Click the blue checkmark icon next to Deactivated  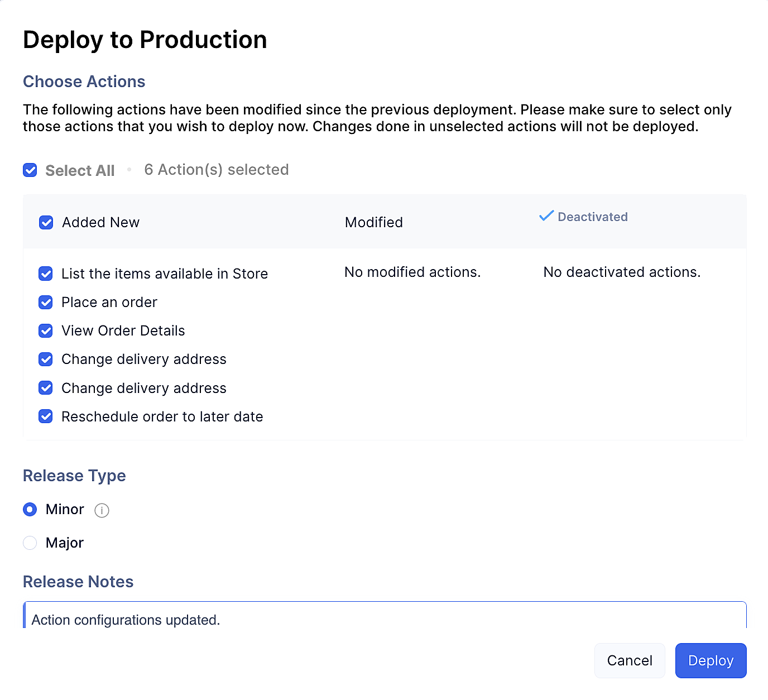pyautogui.click(x=546, y=216)
